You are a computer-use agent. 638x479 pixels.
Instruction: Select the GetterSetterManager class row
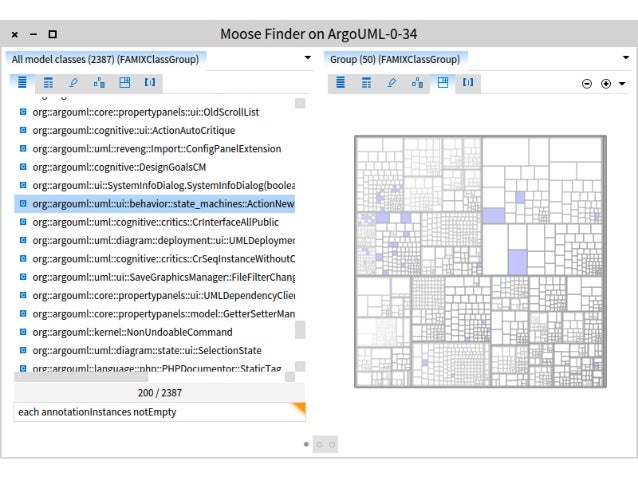click(x=155, y=314)
